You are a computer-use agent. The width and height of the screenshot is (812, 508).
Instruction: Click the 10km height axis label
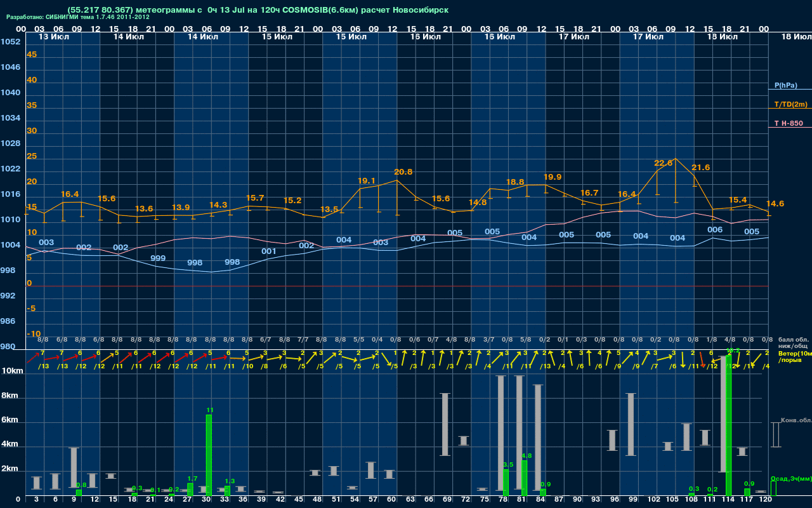(x=13, y=371)
